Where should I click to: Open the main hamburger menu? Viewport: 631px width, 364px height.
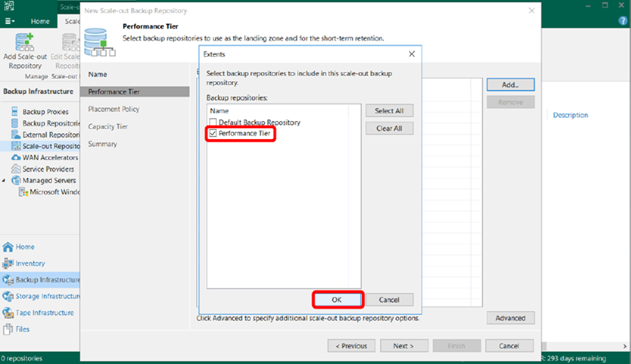[x=10, y=21]
